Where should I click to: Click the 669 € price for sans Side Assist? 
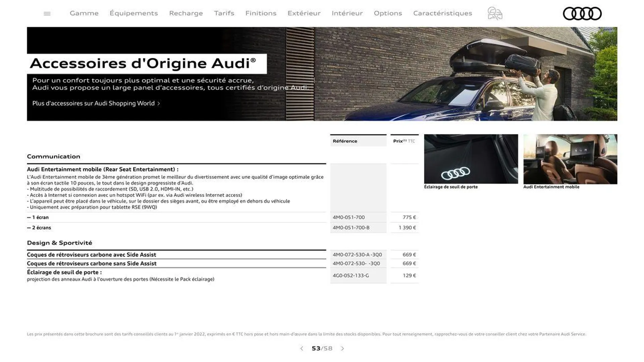pyautogui.click(x=410, y=263)
